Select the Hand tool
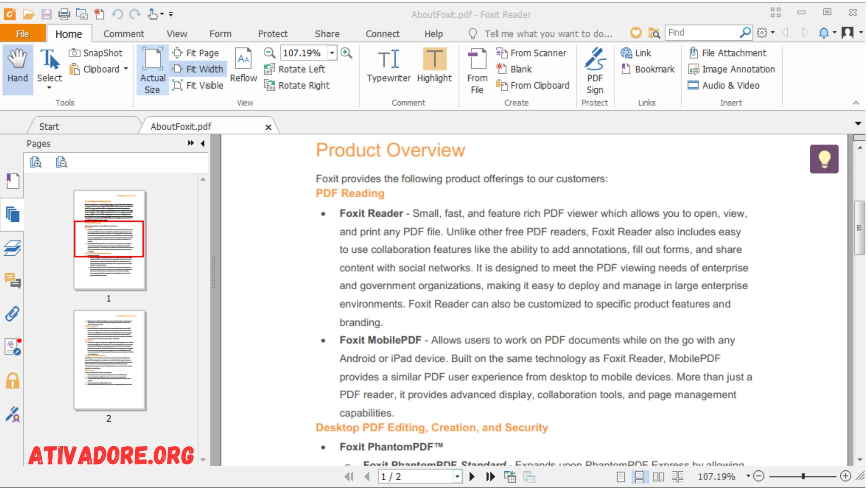868x488 pixels. 18,69
